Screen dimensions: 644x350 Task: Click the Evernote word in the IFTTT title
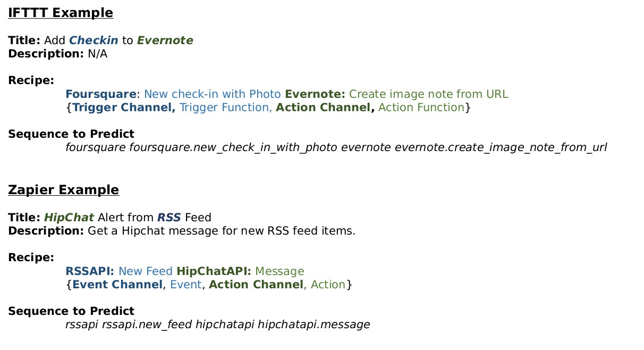165,40
